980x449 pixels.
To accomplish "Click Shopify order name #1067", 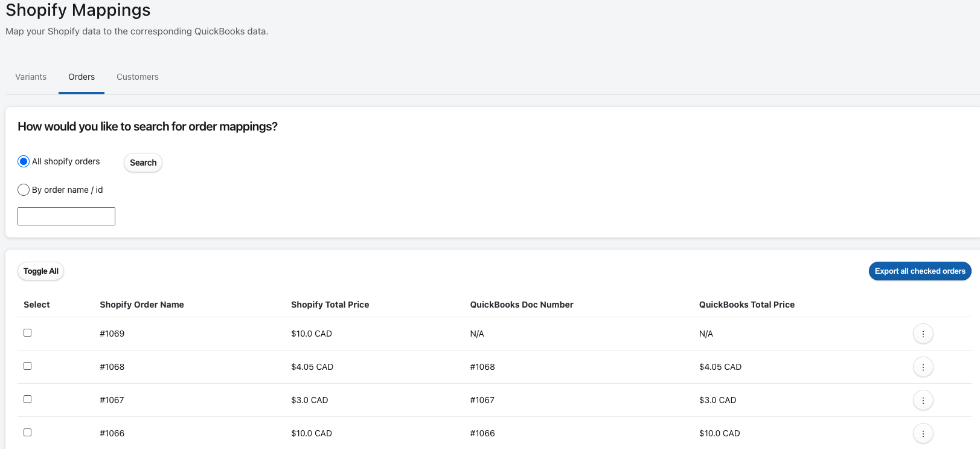I will point(112,400).
